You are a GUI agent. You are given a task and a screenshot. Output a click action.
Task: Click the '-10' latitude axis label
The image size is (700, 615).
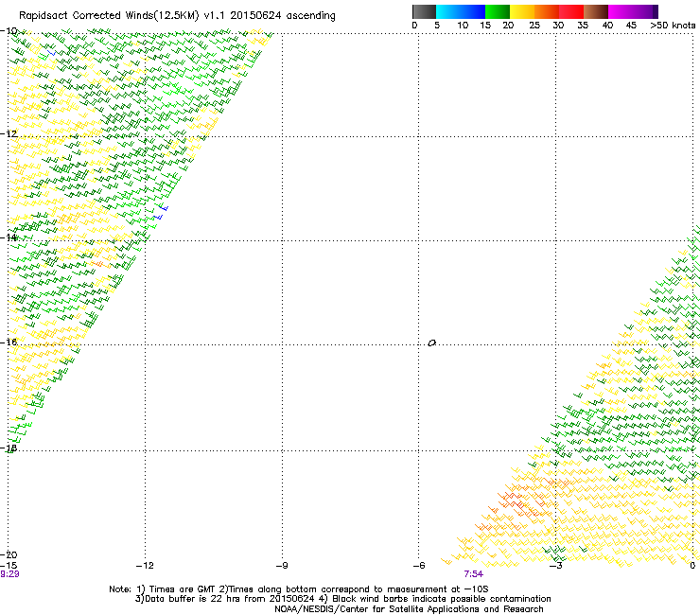point(9,31)
